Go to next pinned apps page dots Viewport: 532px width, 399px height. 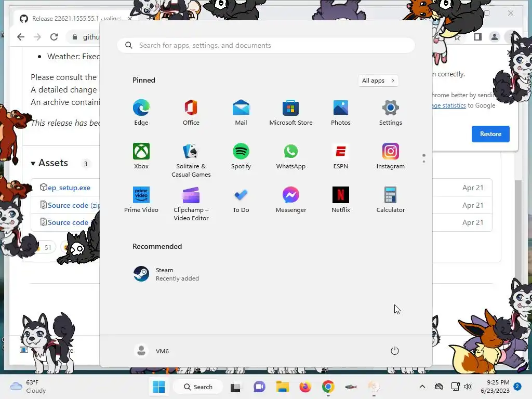tap(424, 158)
